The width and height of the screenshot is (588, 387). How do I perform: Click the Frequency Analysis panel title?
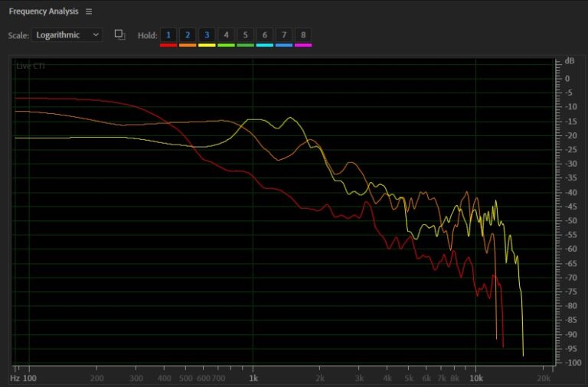pos(44,11)
